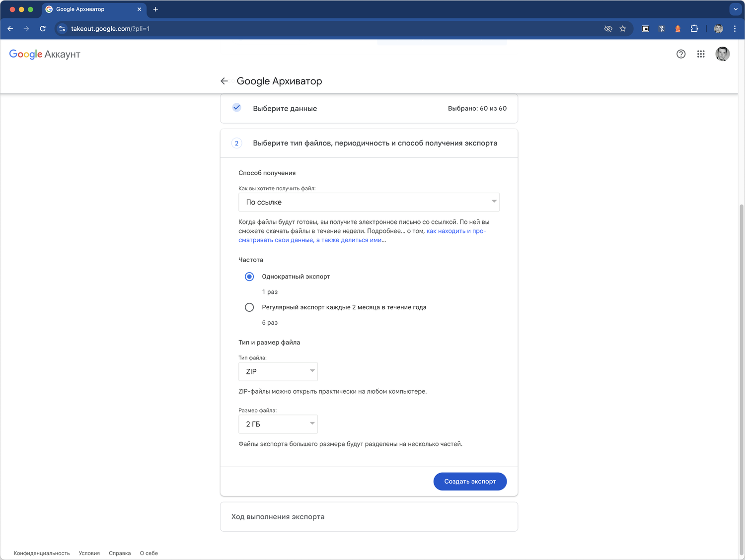This screenshot has height=560, width=745.
Task: Open the Google account avatar on the page
Action: click(723, 54)
